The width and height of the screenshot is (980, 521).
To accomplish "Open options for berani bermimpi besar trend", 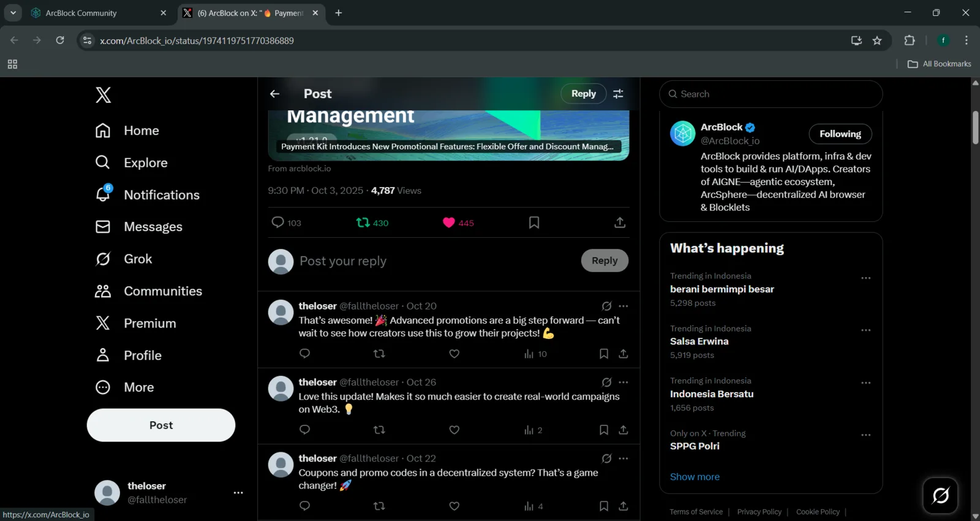I will coord(866,278).
